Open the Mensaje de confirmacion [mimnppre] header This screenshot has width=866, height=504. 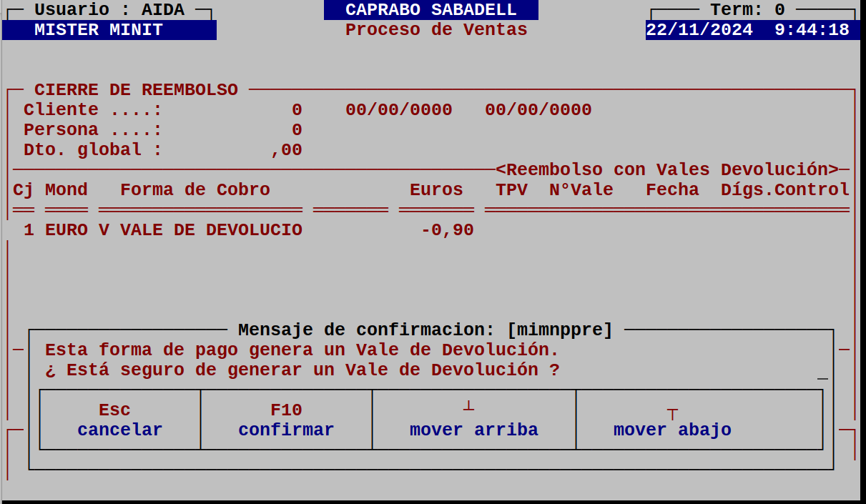425,330
